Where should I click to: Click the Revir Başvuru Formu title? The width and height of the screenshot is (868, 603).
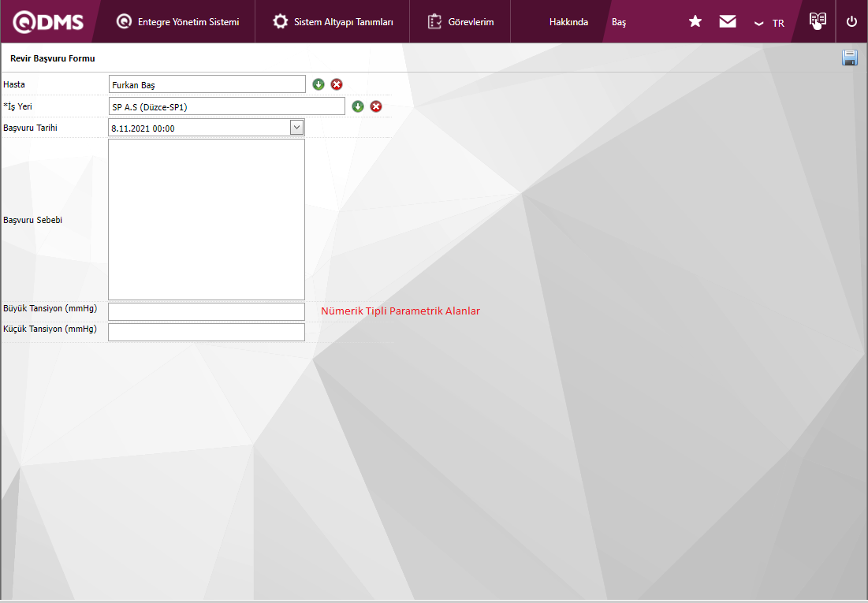(53, 58)
